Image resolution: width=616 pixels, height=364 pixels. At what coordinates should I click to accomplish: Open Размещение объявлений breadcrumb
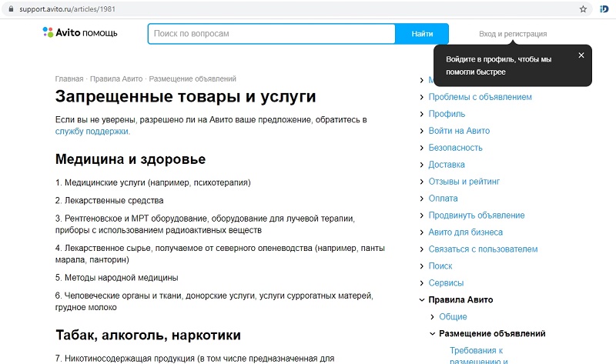click(192, 79)
